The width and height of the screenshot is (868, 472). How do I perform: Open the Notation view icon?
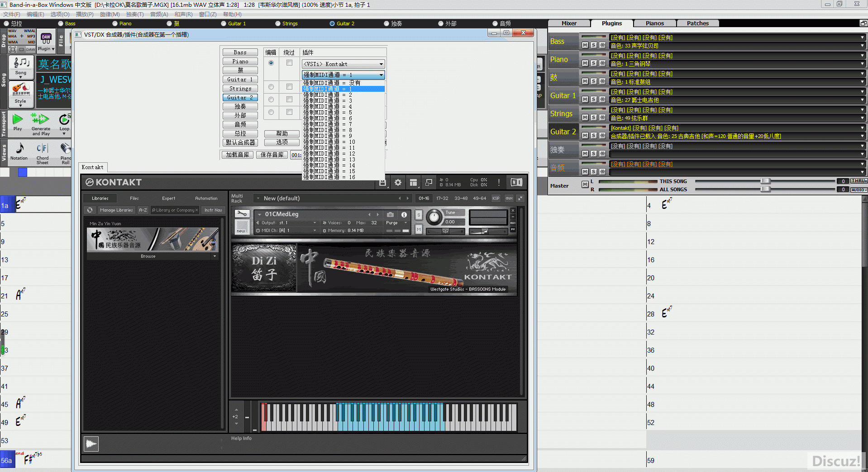point(19,151)
